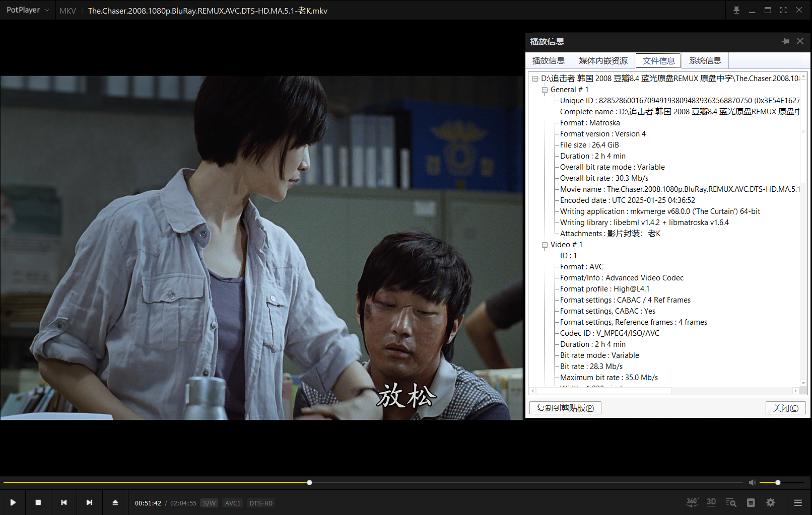Select 'Codec ID : V_MPEG4/ISO/AVC' row
The width and height of the screenshot is (812, 515).
point(610,333)
